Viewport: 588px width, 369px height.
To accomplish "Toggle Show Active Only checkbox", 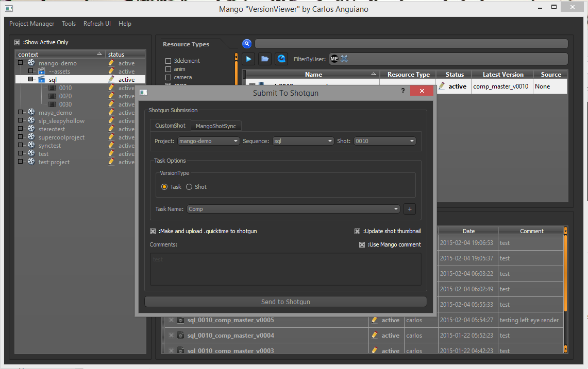I will coord(17,42).
